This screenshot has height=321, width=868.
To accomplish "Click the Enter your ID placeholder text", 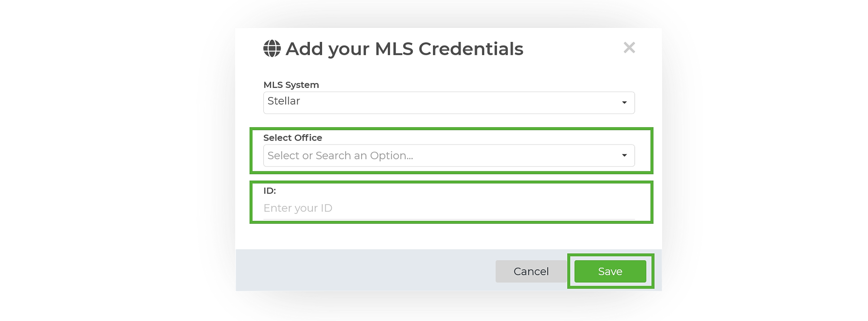I will (298, 208).
